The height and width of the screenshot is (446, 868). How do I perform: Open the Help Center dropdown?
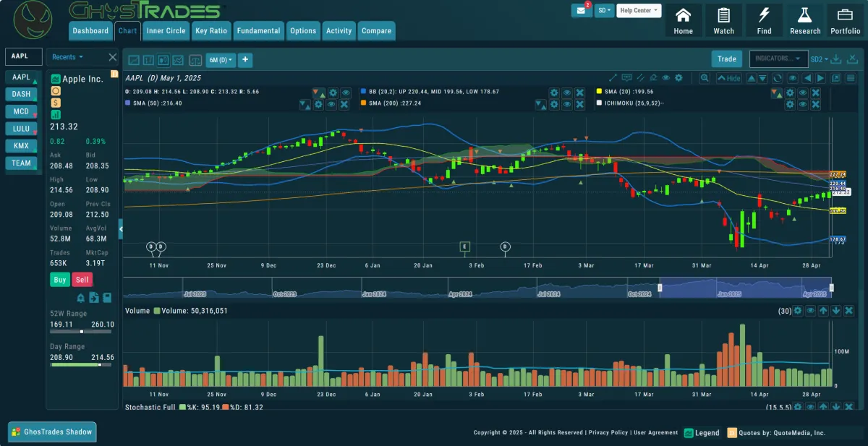coord(639,11)
